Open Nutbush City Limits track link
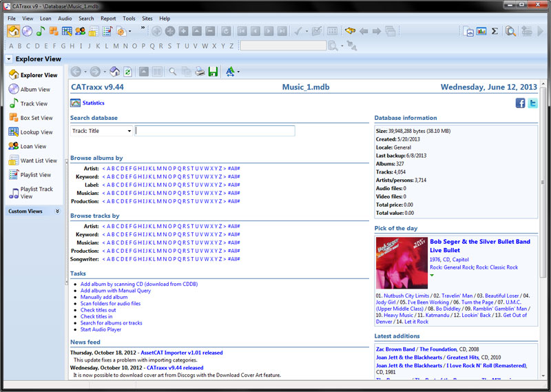 406,296
